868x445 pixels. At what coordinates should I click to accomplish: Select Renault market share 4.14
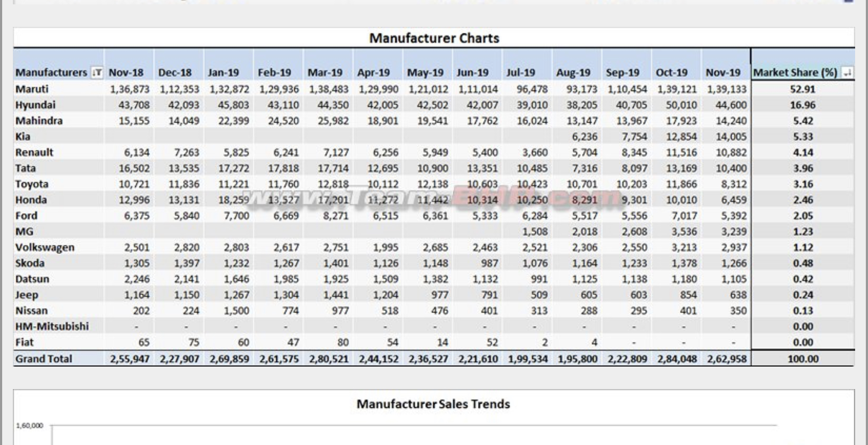803,152
